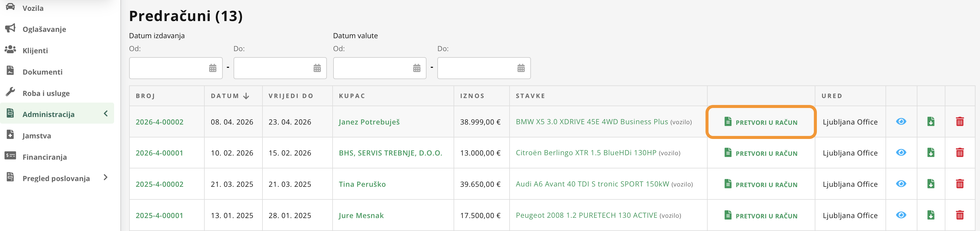Viewport: 980px width, 231px height.
Task: Collapse the Administracija menu chevron
Action: click(106, 114)
